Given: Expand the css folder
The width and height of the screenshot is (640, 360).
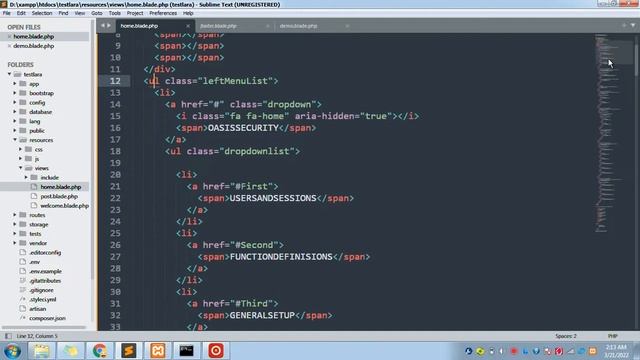Looking at the screenshot, I should click(21, 149).
